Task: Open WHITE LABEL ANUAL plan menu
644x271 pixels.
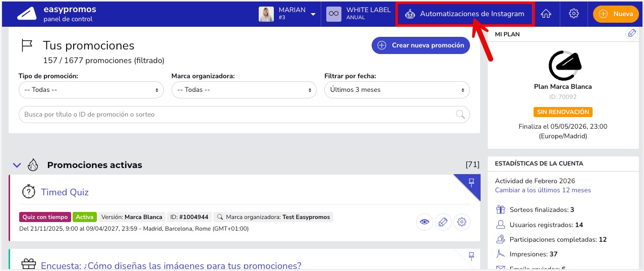Action: pyautogui.click(x=359, y=14)
